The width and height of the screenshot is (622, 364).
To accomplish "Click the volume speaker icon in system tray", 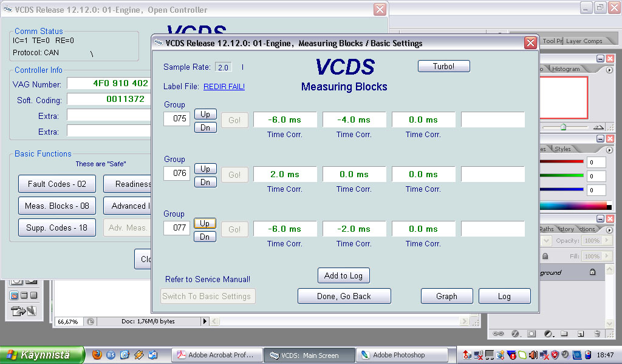I will [532, 355].
